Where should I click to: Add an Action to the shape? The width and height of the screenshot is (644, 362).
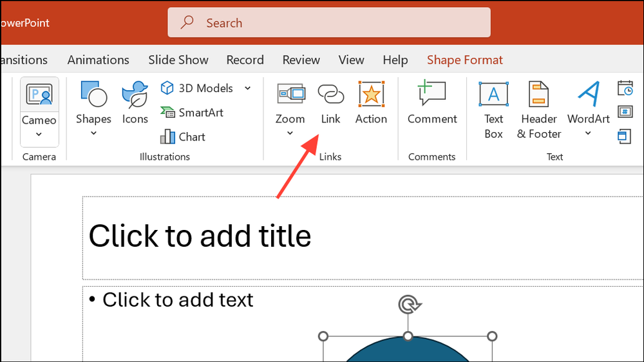(x=371, y=102)
